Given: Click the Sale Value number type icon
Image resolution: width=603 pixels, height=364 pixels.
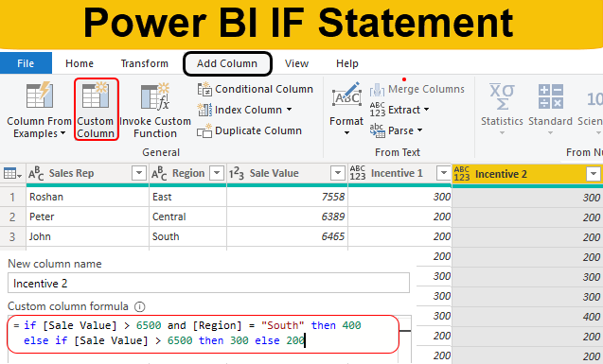Looking at the screenshot, I should click(x=236, y=174).
